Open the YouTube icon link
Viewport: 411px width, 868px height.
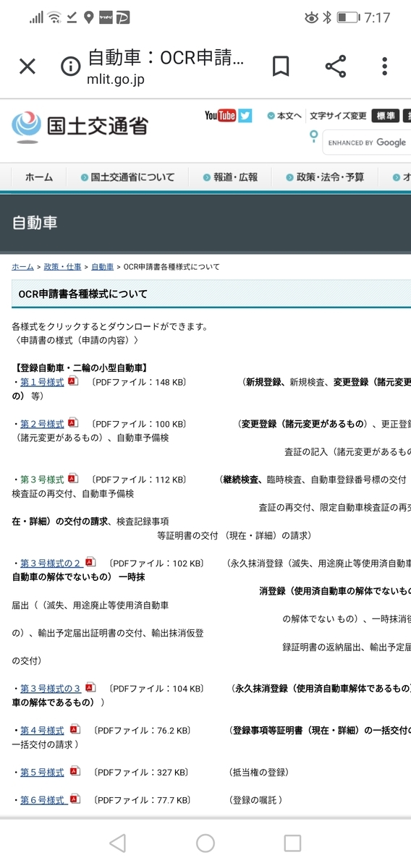point(220,116)
